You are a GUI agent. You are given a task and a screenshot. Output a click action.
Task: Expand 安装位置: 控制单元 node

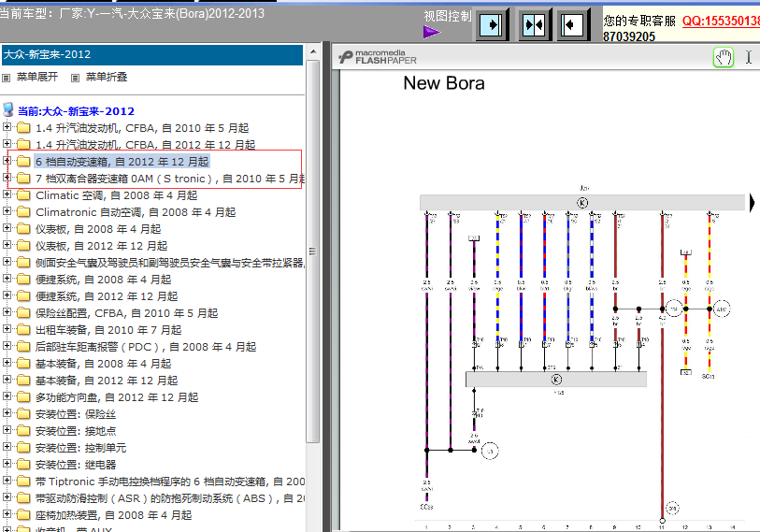(7, 447)
